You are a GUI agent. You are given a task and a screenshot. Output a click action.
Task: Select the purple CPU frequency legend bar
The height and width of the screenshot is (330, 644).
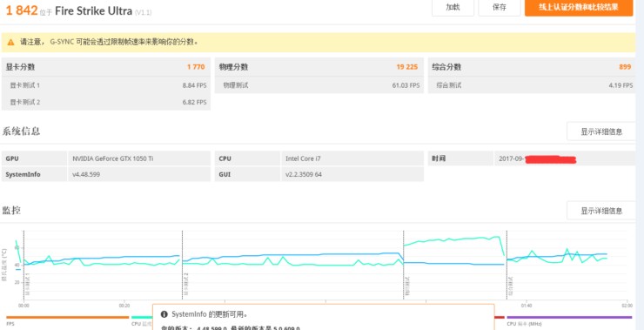point(569,317)
